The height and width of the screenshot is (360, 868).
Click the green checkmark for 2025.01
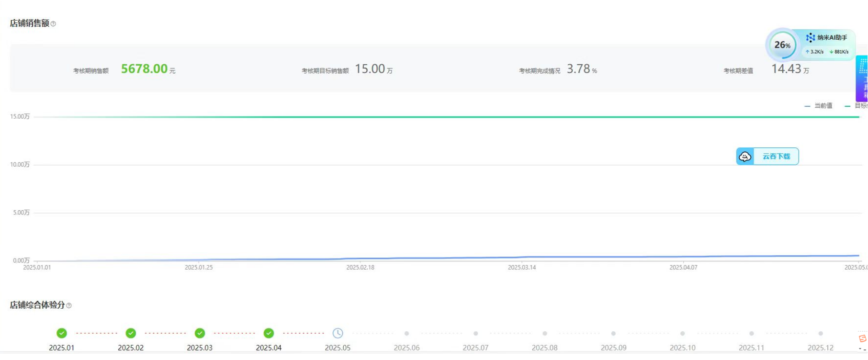pos(62,333)
